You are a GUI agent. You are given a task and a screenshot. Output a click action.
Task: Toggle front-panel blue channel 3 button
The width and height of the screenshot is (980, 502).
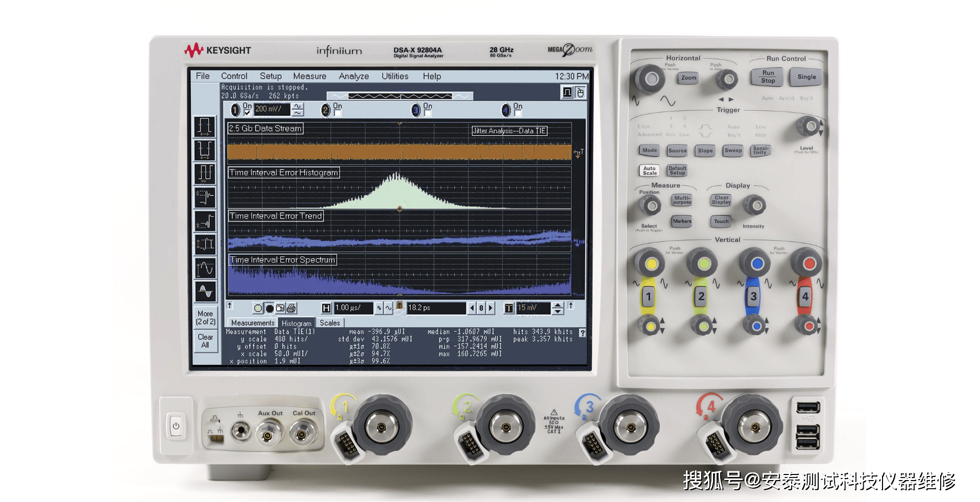coord(753,296)
